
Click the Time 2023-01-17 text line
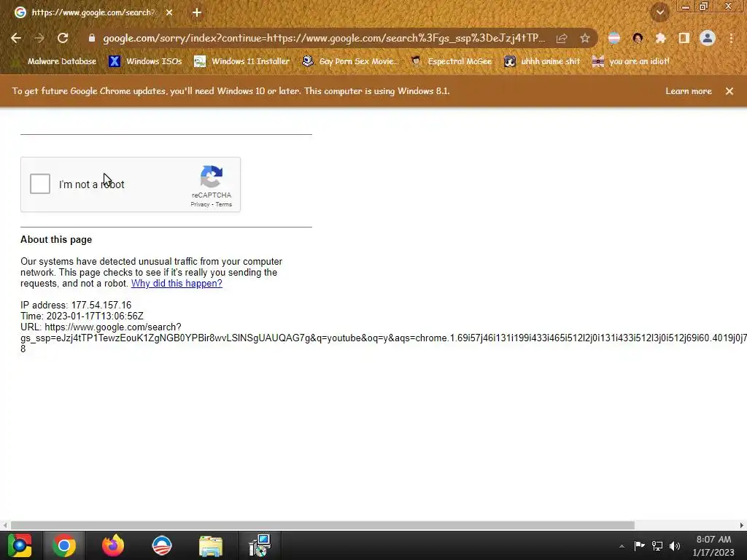[x=82, y=316]
